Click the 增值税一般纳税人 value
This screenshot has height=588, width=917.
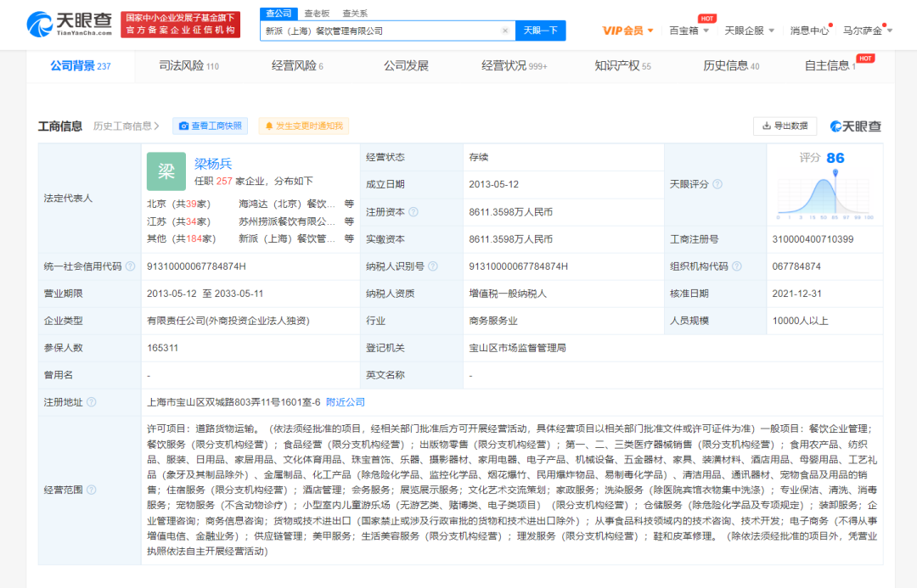[x=508, y=294]
